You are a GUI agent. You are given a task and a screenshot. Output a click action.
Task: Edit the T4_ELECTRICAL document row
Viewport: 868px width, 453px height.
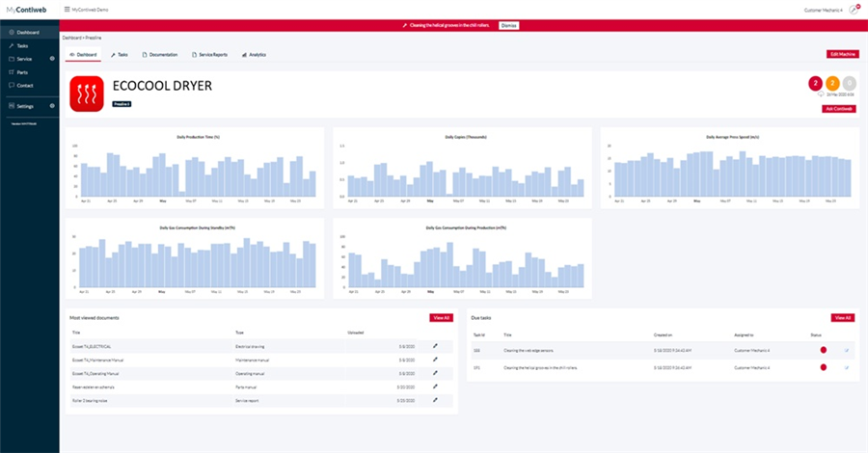pos(435,346)
